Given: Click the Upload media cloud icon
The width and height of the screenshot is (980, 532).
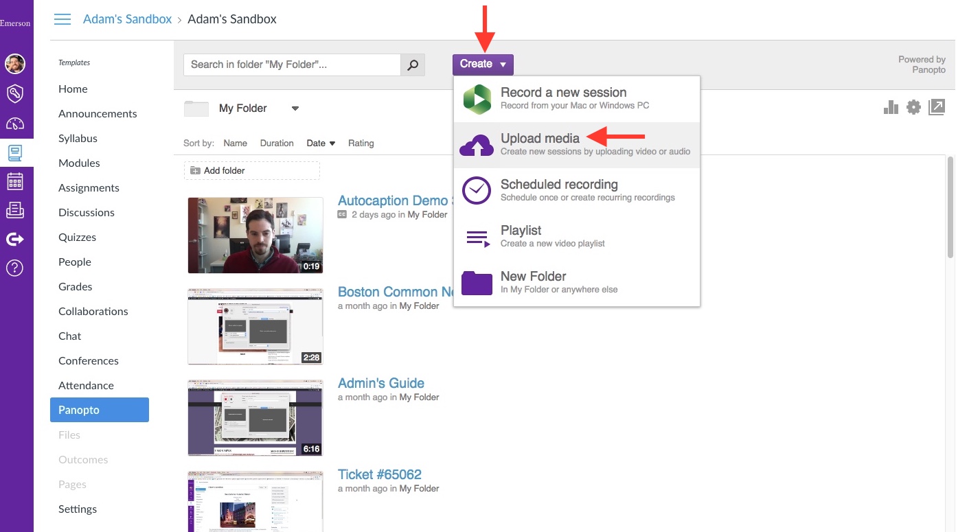Looking at the screenshot, I should coord(477,145).
